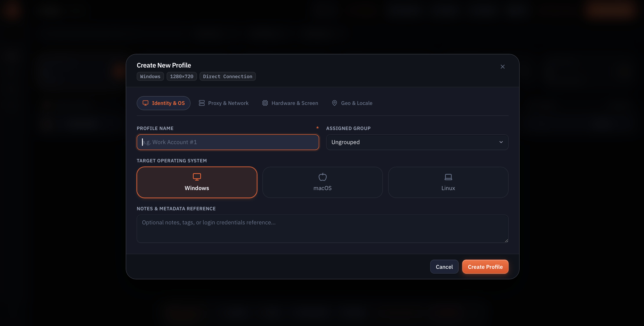644x326 pixels.
Task: Select macOS as target operating system
Action: click(322, 182)
